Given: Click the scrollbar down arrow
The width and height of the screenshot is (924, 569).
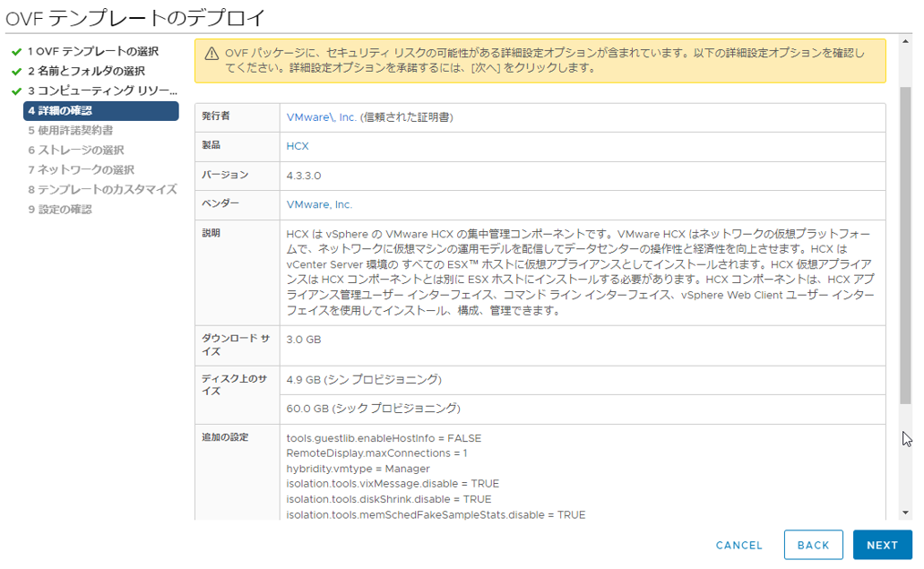Looking at the screenshot, I should coord(905,513).
